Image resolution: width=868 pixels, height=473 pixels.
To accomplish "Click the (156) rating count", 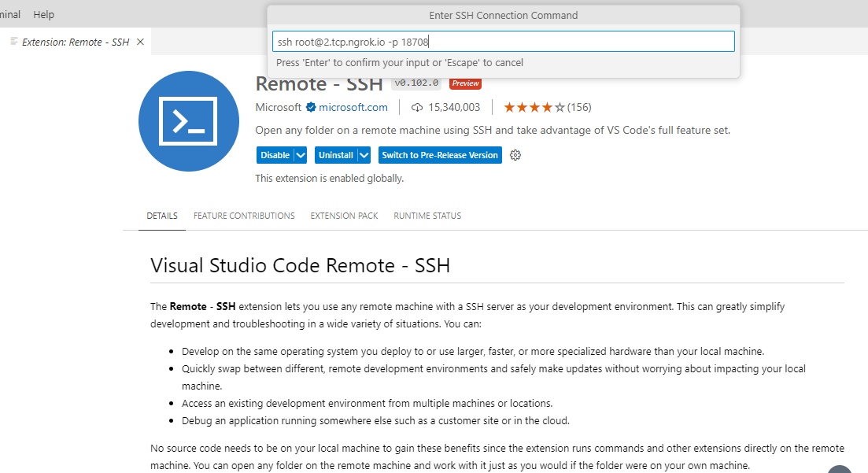I will click(579, 108).
